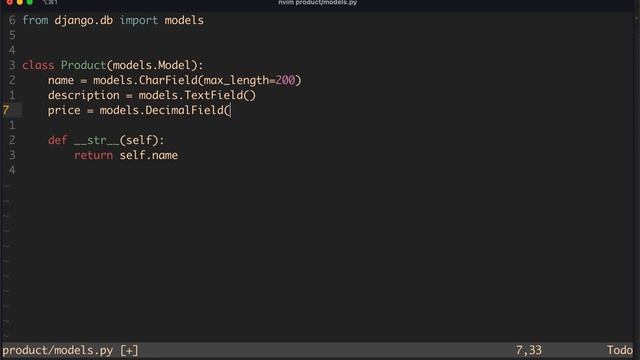Click the 'max_length' argument
The image size is (640, 360).
click(x=236, y=81)
